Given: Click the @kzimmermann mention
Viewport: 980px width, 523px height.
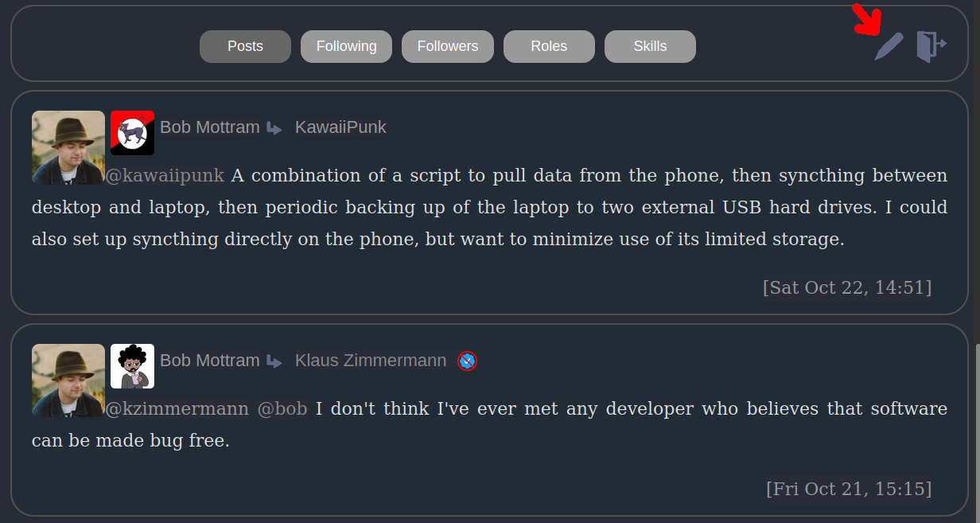Looking at the screenshot, I should pos(177,409).
